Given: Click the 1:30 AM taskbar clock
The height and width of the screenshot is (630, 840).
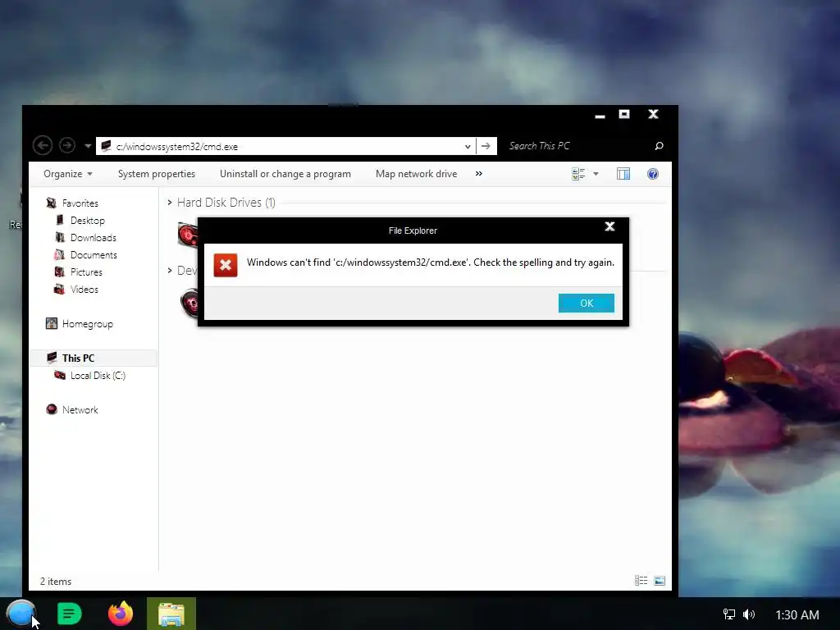Looking at the screenshot, I should pyautogui.click(x=797, y=615).
